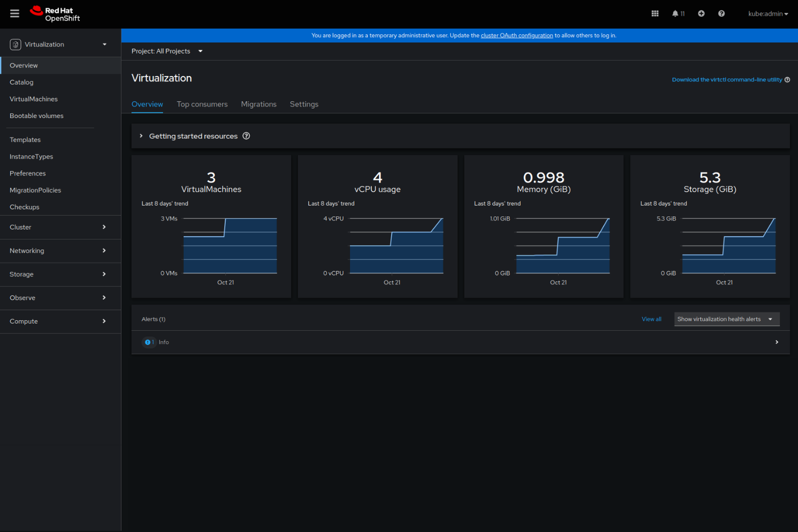The image size is (798, 532).
Task: Click the virtctl utility info icon
Action: [787, 79]
